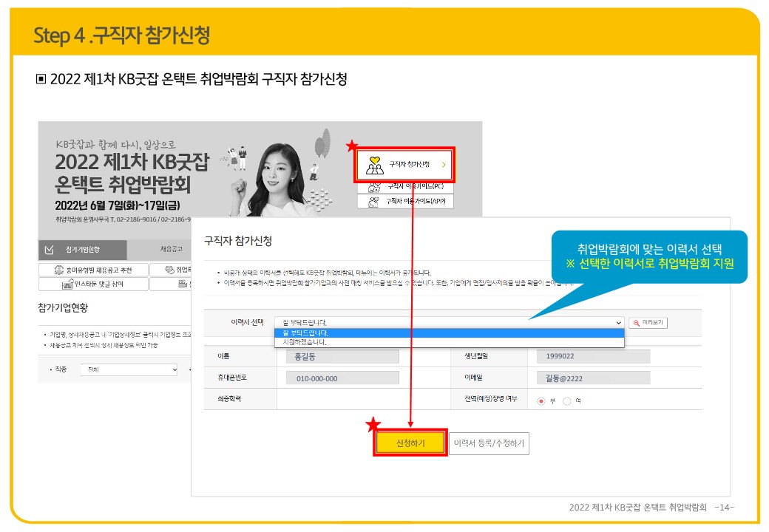Click the magnifier icon on 미리보기
The width and height of the screenshot is (769, 532).
click(636, 323)
